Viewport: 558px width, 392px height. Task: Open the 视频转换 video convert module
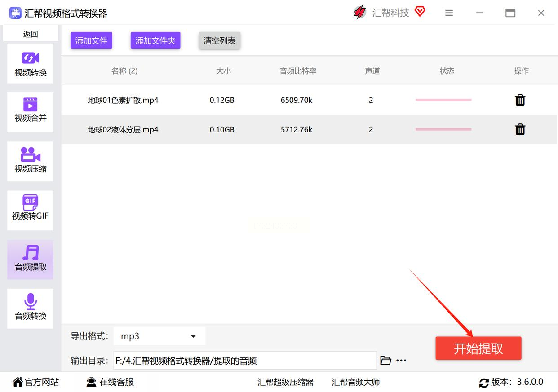coord(31,63)
